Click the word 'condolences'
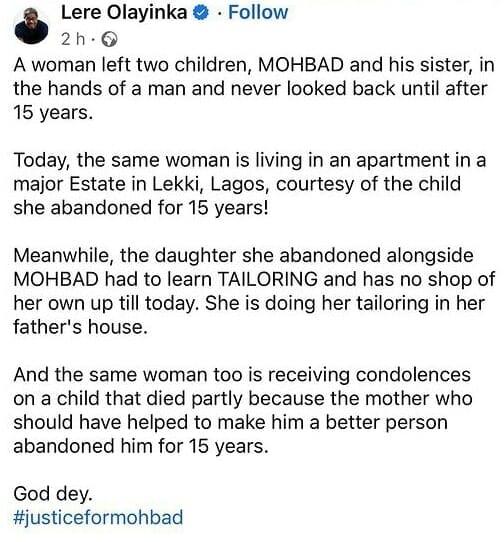The width and height of the screenshot is (504, 542). click(x=413, y=375)
